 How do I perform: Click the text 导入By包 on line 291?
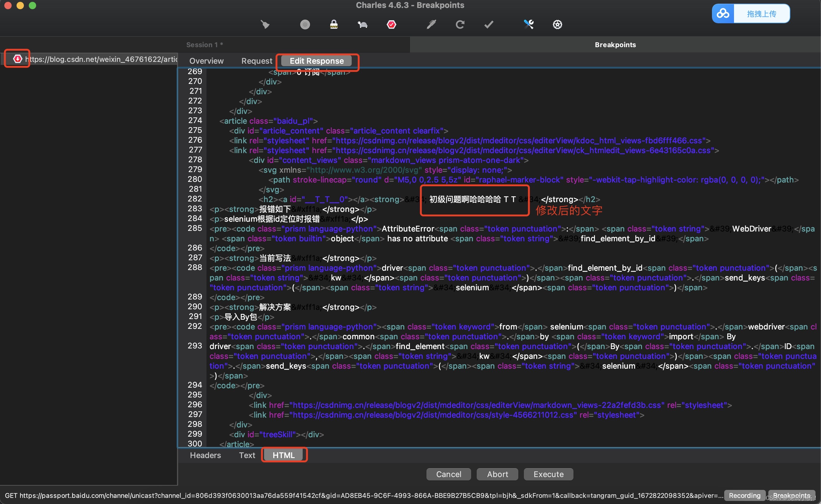click(241, 317)
